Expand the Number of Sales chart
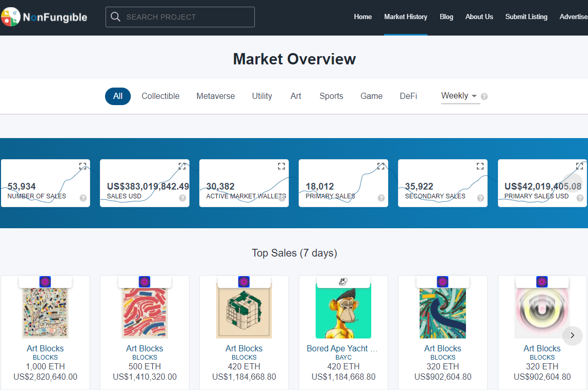Screen dimensions: 588x390 [82, 166]
